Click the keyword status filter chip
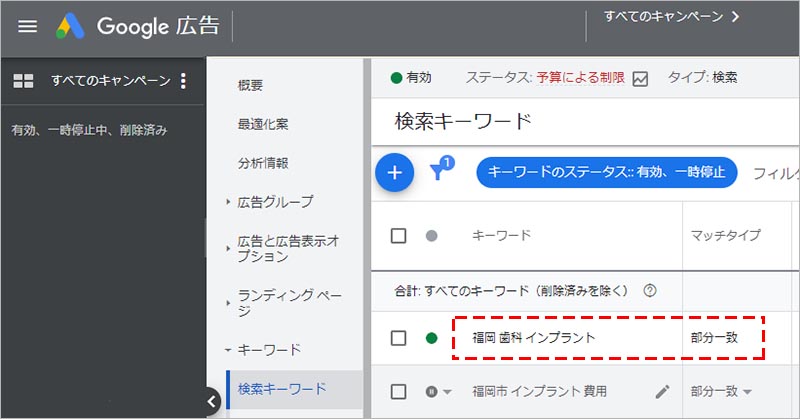 coord(606,172)
